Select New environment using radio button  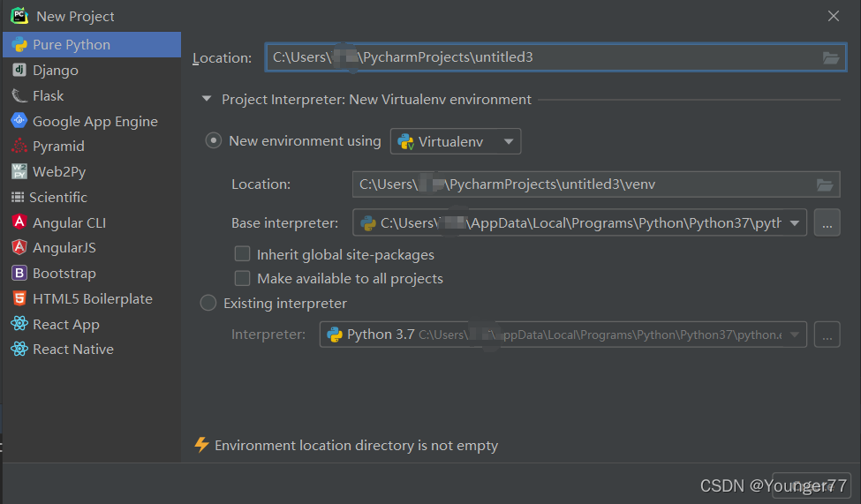pos(213,140)
